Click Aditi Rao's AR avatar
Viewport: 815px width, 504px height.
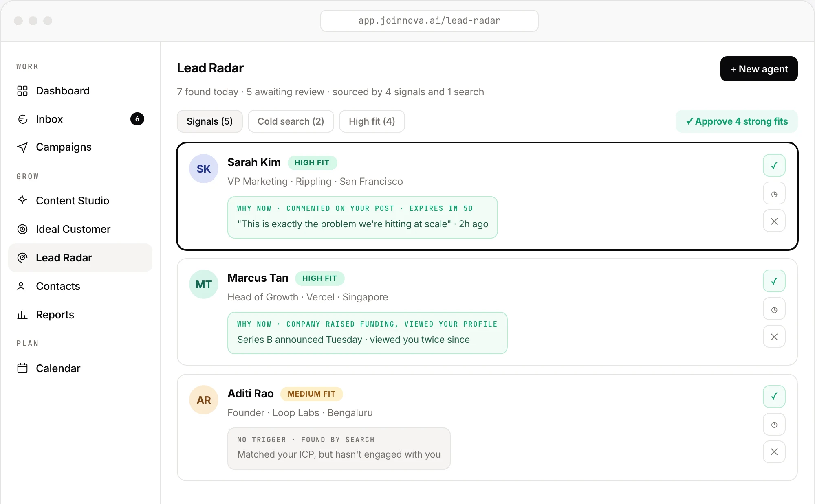pos(204,400)
